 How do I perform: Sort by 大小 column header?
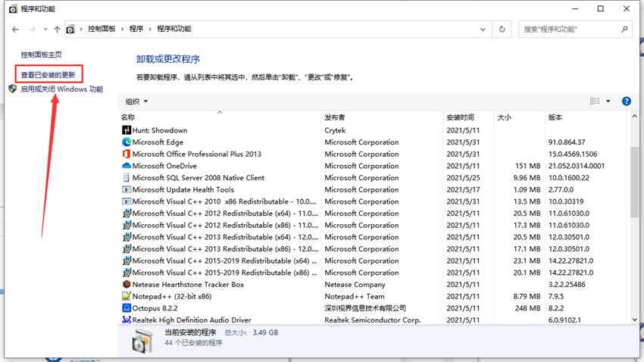pyautogui.click(x=519, y=117)
